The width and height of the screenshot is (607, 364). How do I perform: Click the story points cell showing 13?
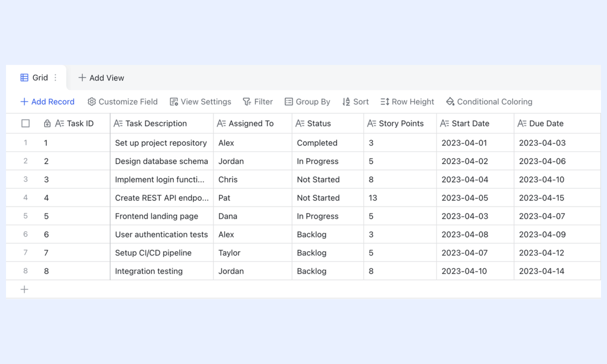click(x=400, y=198)
